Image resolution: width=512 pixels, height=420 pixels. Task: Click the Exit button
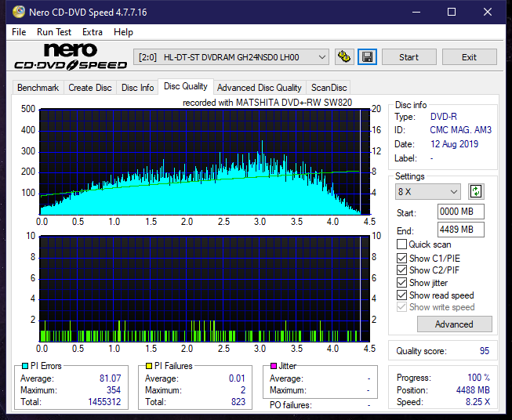pos(469,57)
